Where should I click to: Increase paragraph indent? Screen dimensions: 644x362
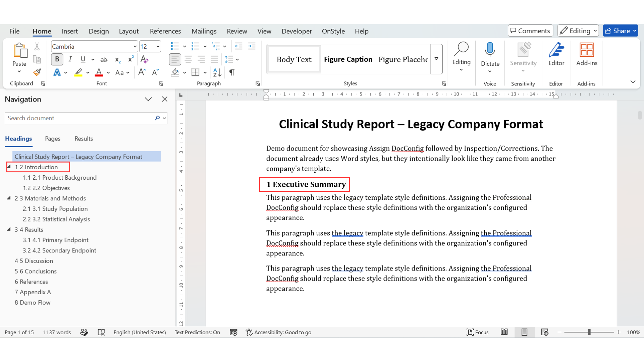tap(252, 46)
